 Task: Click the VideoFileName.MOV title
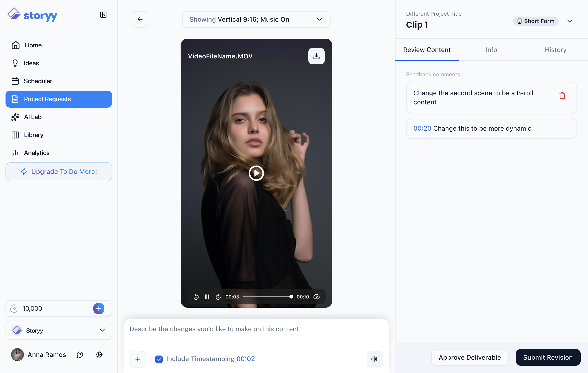tap(220, 56)
